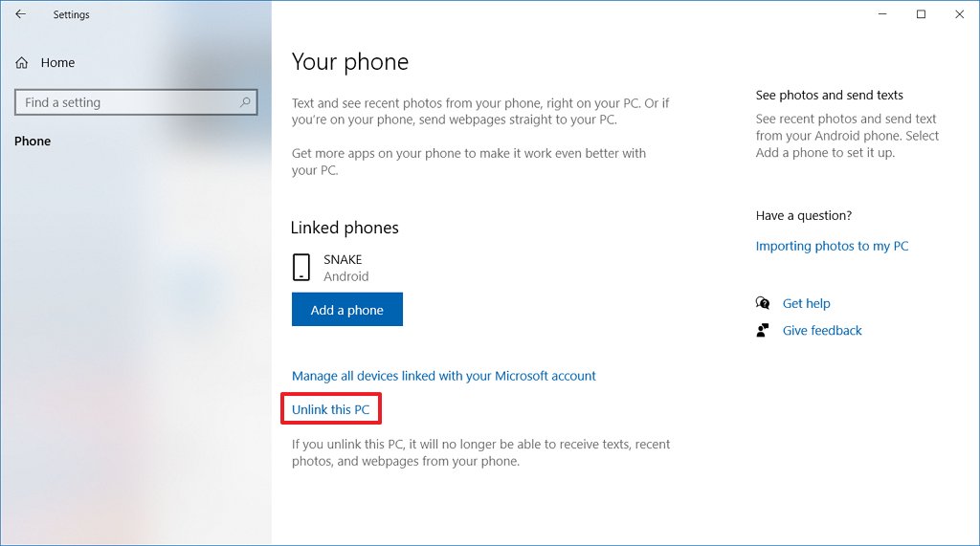Click the back arrow in the title bar
Screen dimensions: 980x546
20,14
